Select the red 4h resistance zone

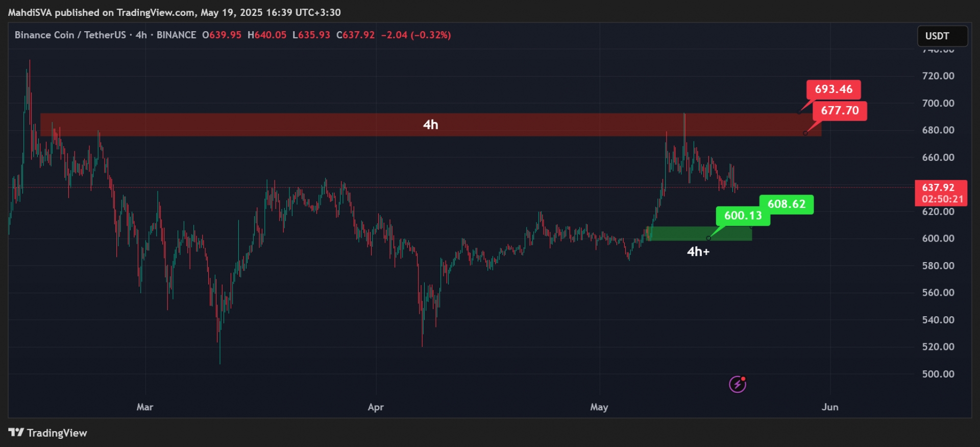tap(430, 125)
